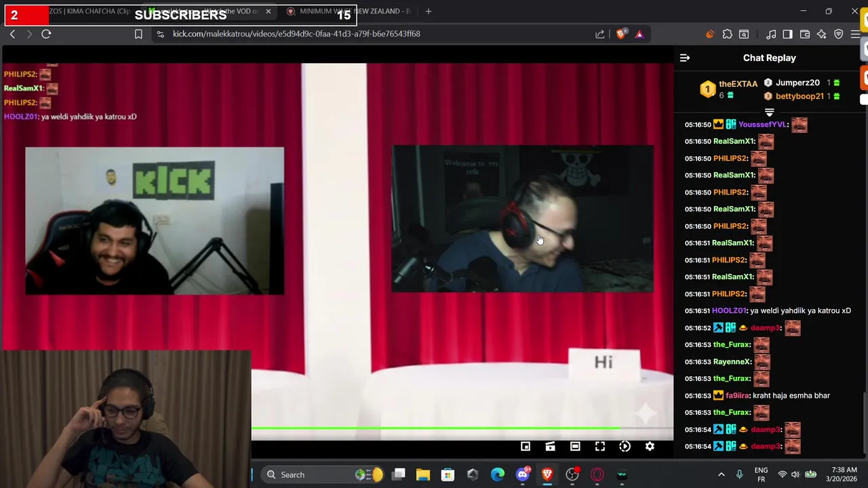The height and width of the screenshot is (488, 868).
Task: Open the extensions puzzle icon
Action: point(727,34)
